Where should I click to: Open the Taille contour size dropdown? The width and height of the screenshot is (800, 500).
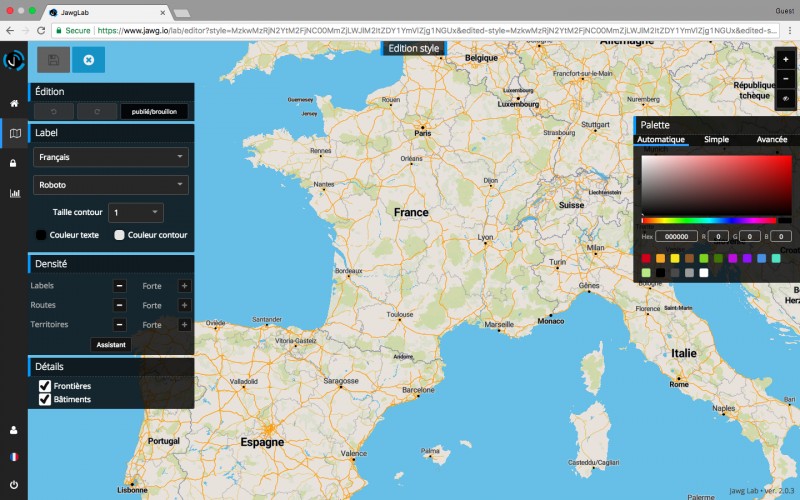pyautogui.click(x=136, y=212)
